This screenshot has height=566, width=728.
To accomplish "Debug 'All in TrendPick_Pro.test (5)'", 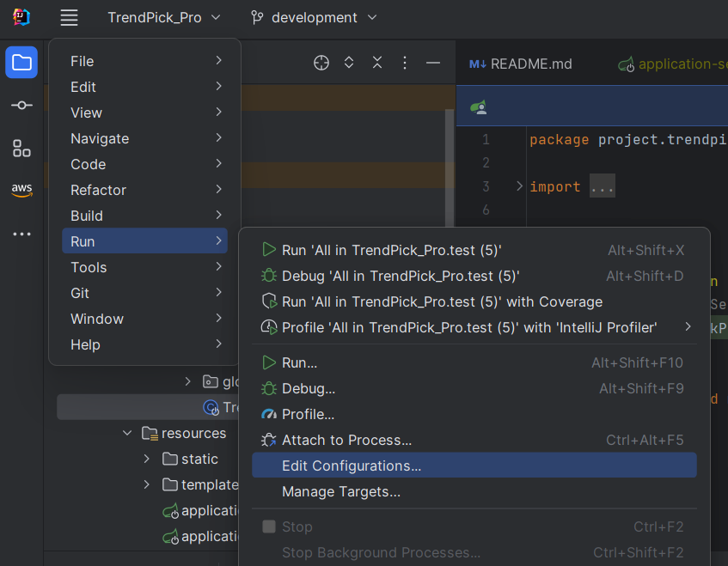I will (474, 276).
